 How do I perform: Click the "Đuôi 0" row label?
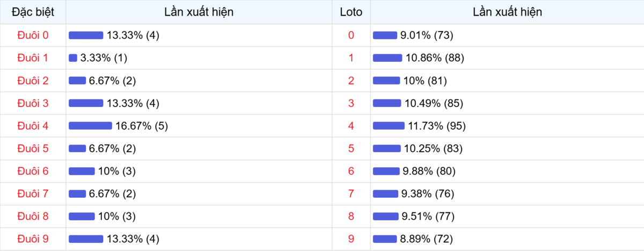click(x=33, y=35)
